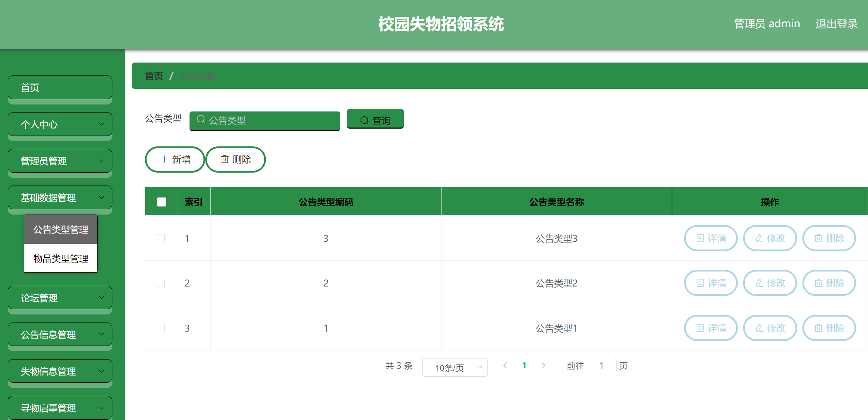Expand the 寻物启事管理 menu chevron
868x420 pixels.
click(x=102, y=408)
